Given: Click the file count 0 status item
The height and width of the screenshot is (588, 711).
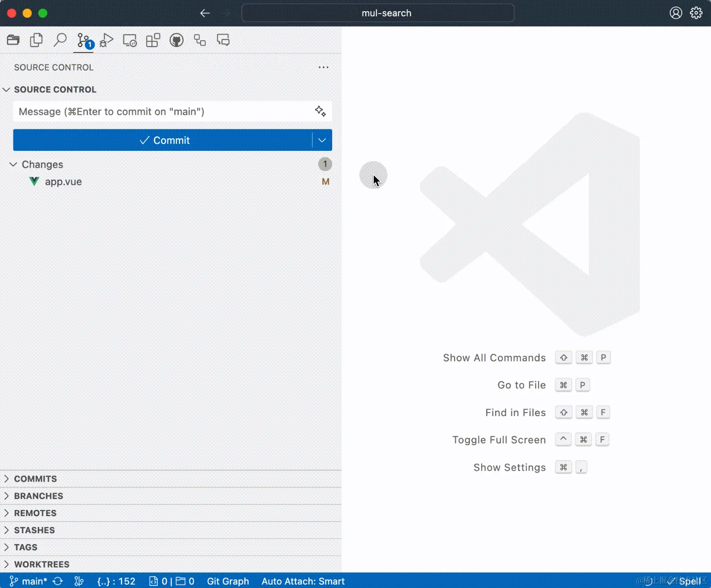Looking at the screenshot, I should [x=158, y=581].
